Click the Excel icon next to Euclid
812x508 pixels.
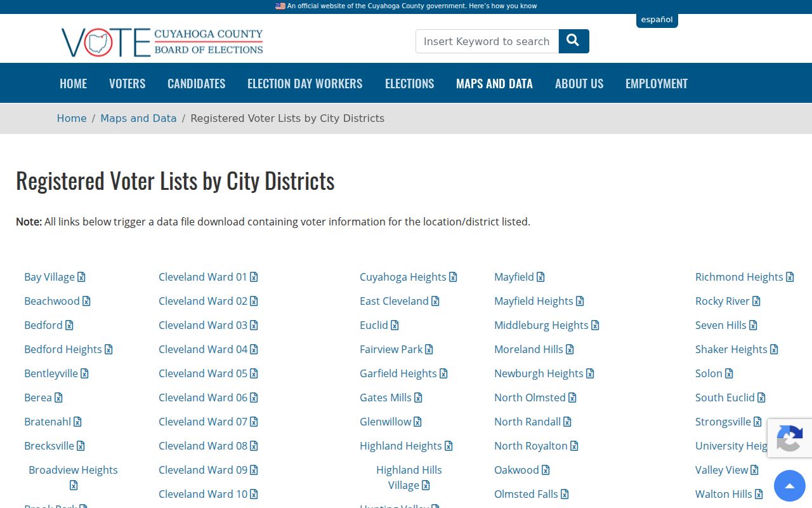pyautogui.click(x=395, y=325)
